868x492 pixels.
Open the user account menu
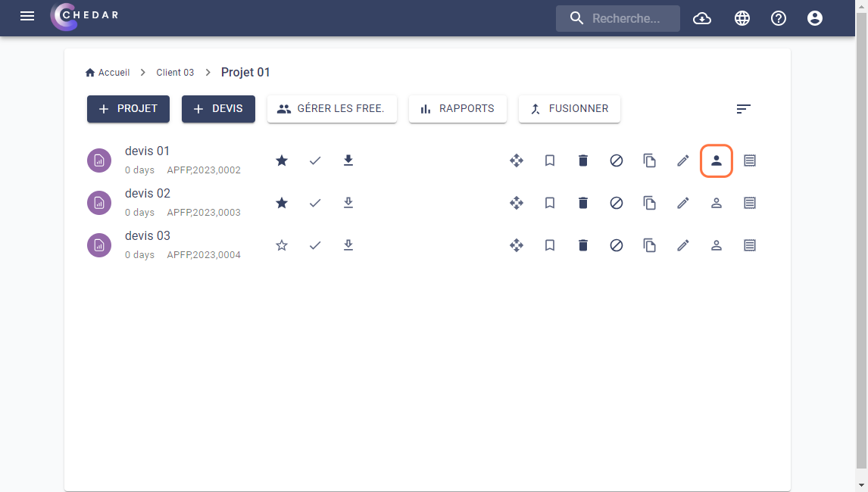click(815, 18)
